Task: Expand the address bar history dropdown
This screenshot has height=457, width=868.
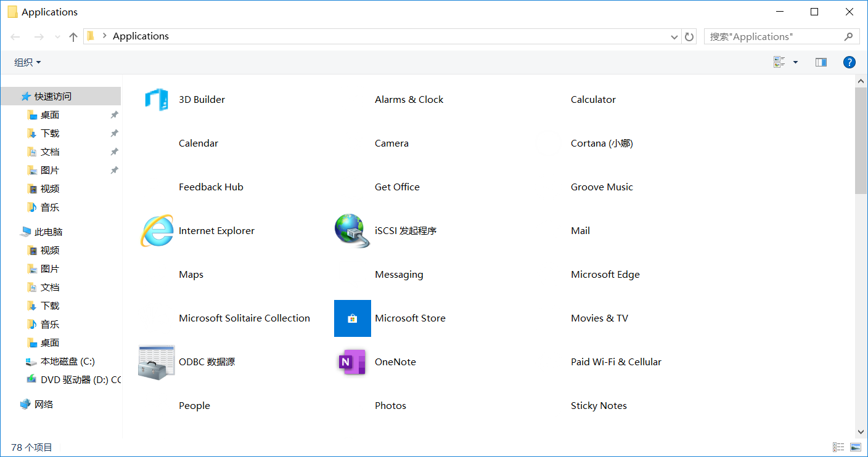Action: coord(674,37)
